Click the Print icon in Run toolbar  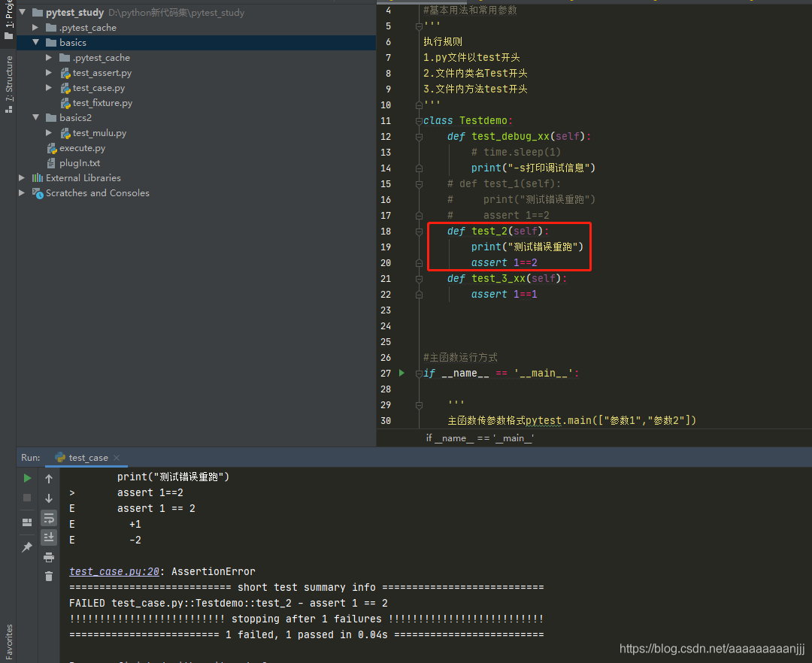tap(49, 557)
